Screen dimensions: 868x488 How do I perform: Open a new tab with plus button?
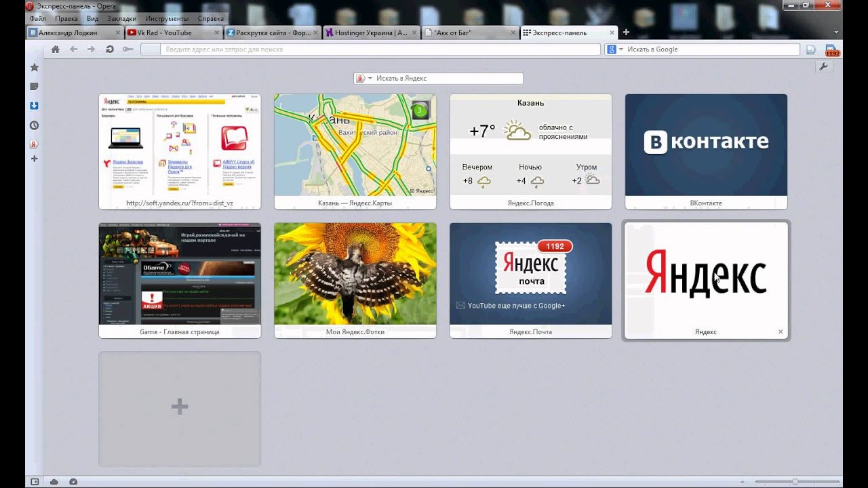(x=626, y=32)
